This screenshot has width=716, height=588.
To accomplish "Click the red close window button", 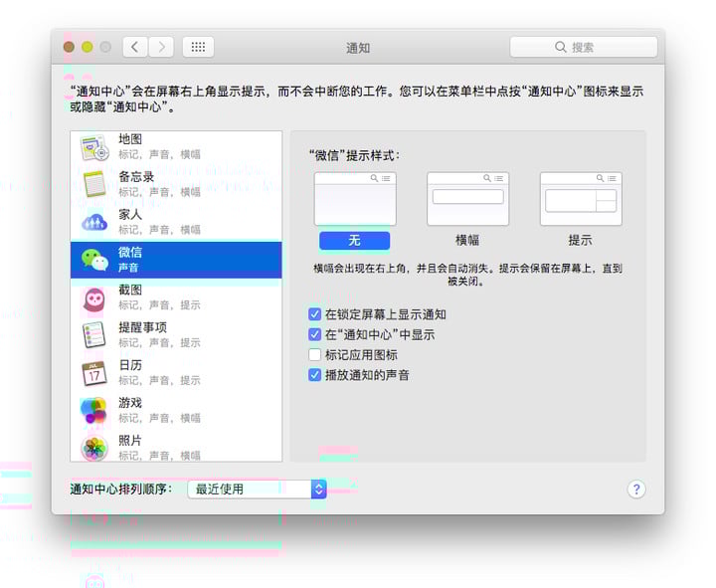I will tap(69, 47).
